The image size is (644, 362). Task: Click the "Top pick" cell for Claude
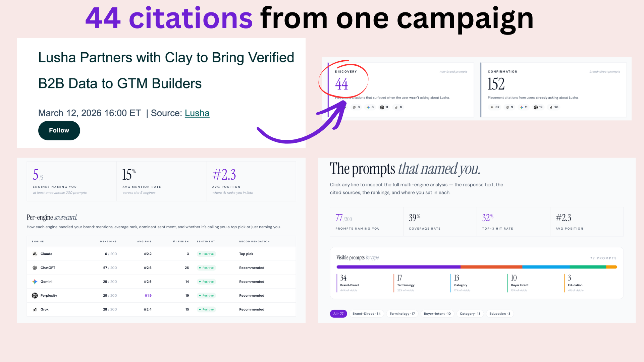tap(246, 254)
